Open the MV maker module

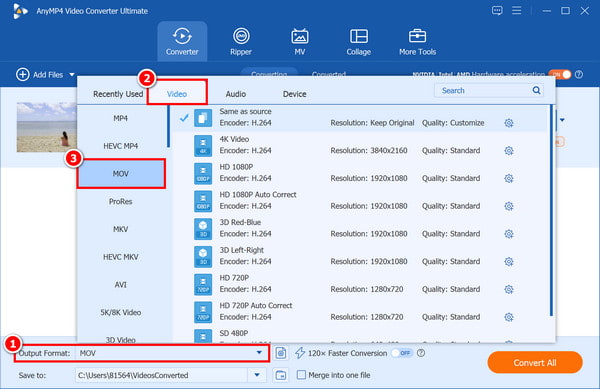click(300, 41)
